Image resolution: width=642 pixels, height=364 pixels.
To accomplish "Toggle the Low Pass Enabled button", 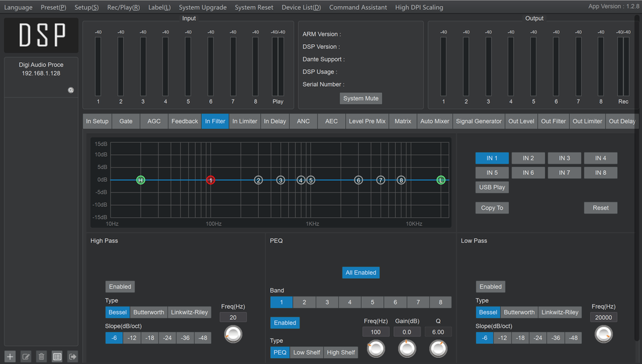I will point(490,287).
